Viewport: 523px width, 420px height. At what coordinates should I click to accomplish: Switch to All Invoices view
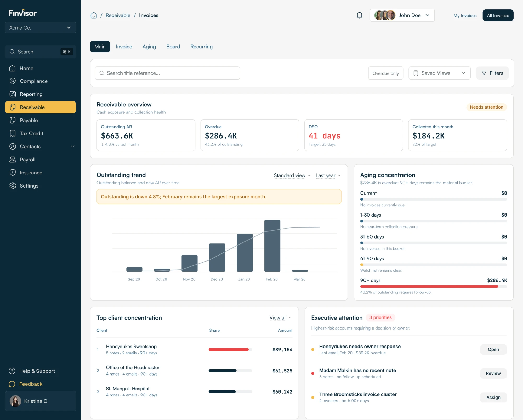[x=498, y=15]
